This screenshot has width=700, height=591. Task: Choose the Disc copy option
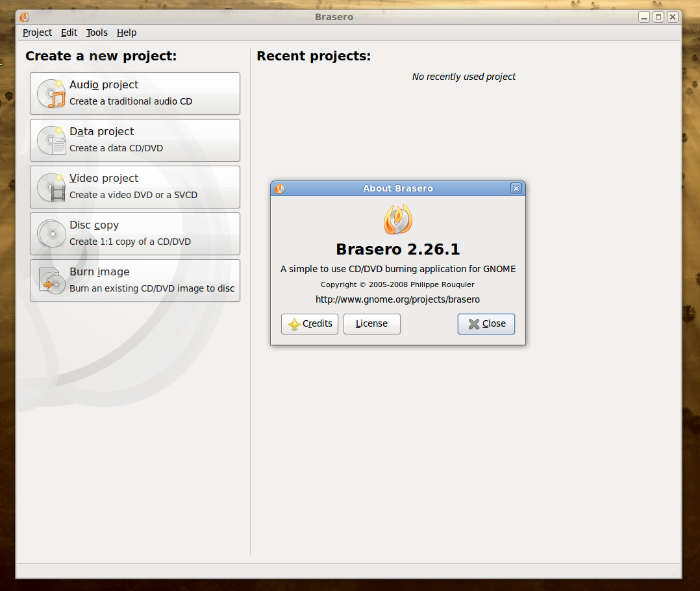135,234
